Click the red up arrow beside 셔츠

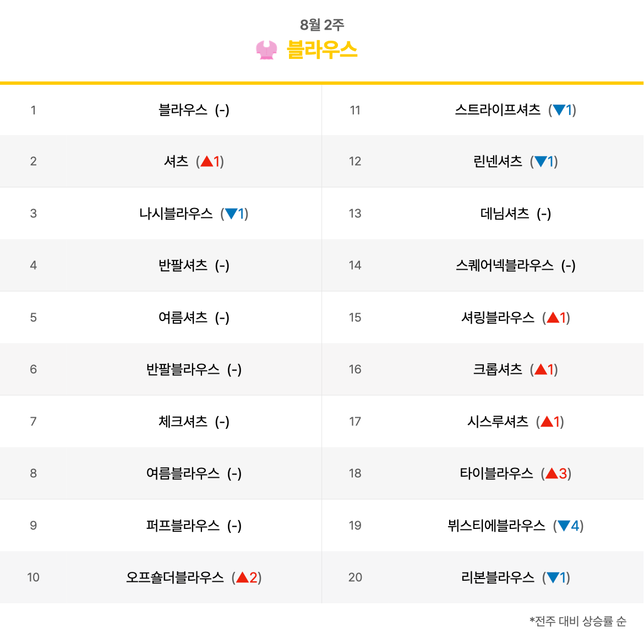(x=207, y=161)
